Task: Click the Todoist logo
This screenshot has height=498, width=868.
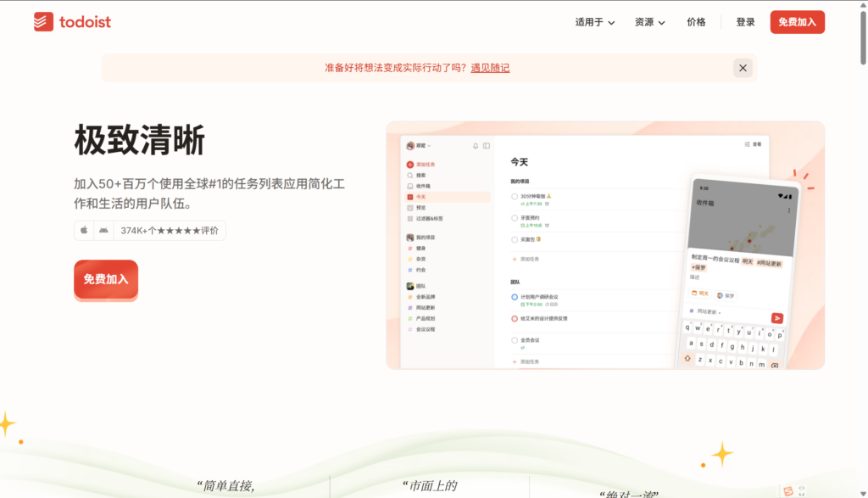Action: (72, 22)
